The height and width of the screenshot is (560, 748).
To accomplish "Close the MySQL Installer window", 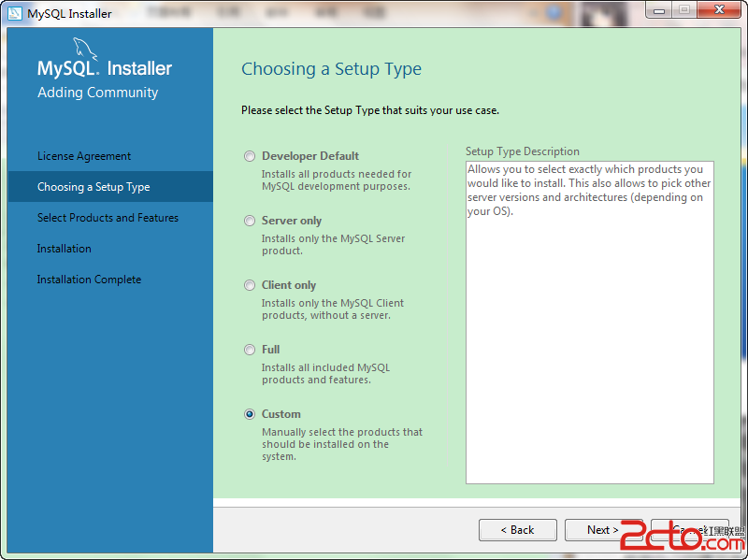I will (x=719, y=10).
